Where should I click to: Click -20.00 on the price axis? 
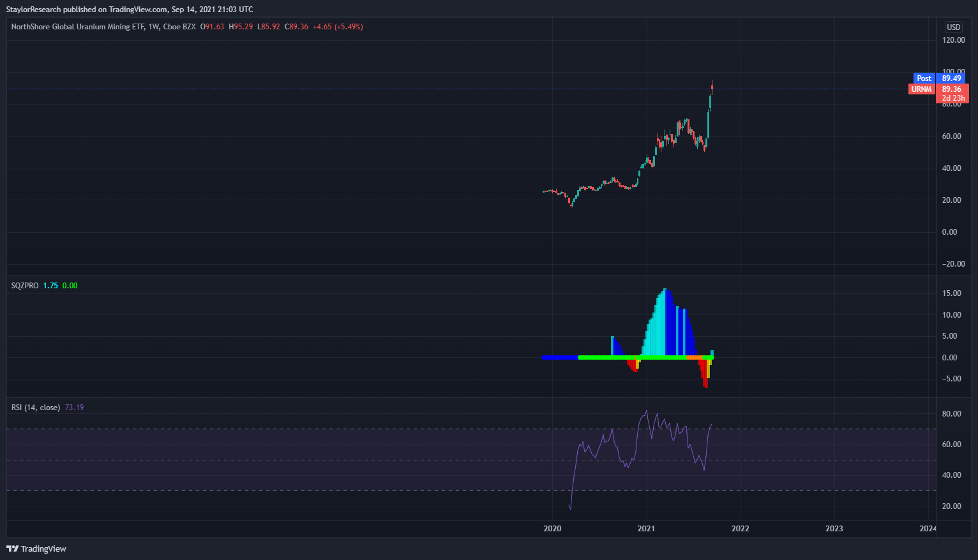click(954, 264)
